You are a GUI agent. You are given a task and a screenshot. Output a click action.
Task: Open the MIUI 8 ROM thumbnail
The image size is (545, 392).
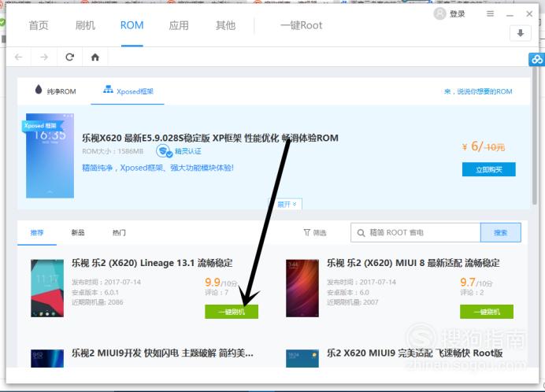pyautogui.click(x=302, y=288)
